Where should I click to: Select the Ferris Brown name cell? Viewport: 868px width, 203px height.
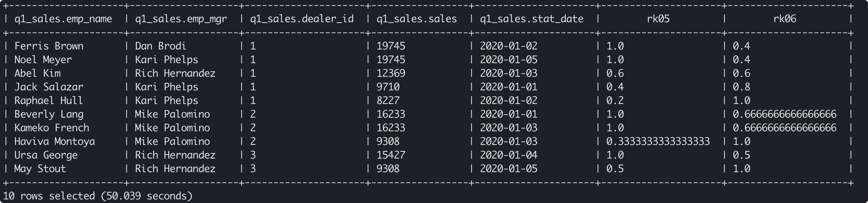(x=49, y=46)
